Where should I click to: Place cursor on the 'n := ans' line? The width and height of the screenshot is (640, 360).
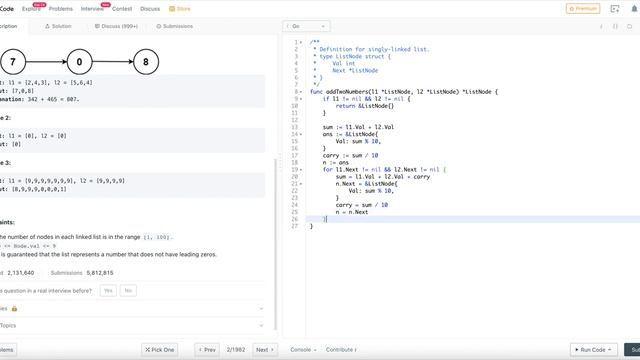[336, 162]
